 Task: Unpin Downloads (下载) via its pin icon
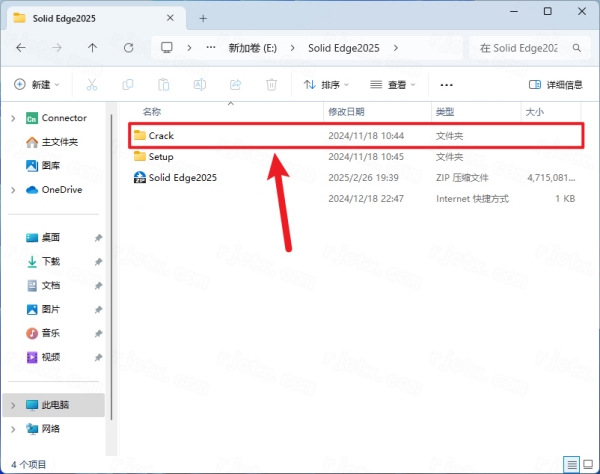pos(98,262)
